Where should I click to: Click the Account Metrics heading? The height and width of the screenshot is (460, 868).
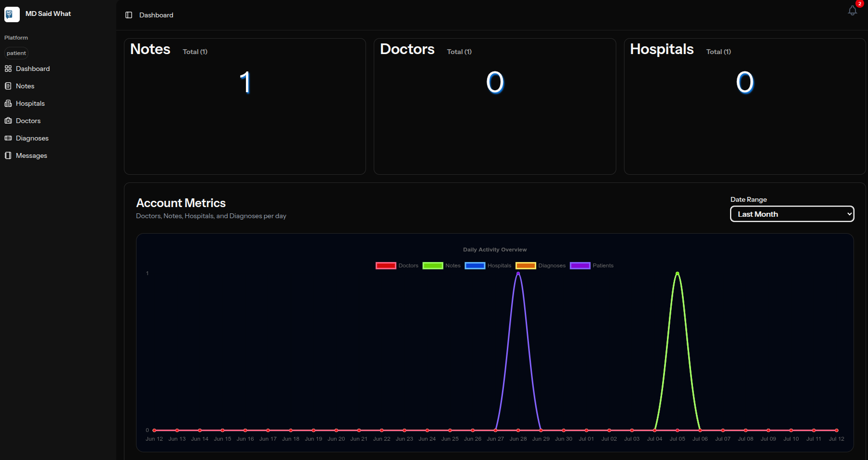click(181, 203)
